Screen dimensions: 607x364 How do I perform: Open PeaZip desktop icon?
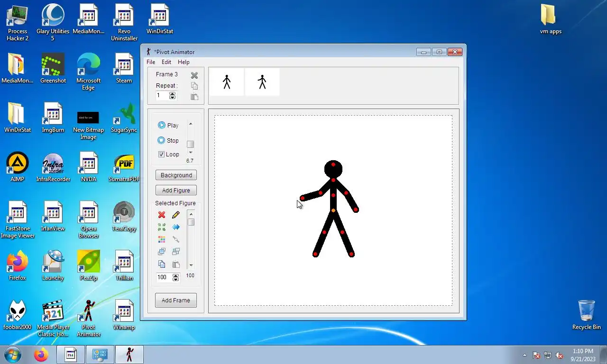click(x=88, y=265)
